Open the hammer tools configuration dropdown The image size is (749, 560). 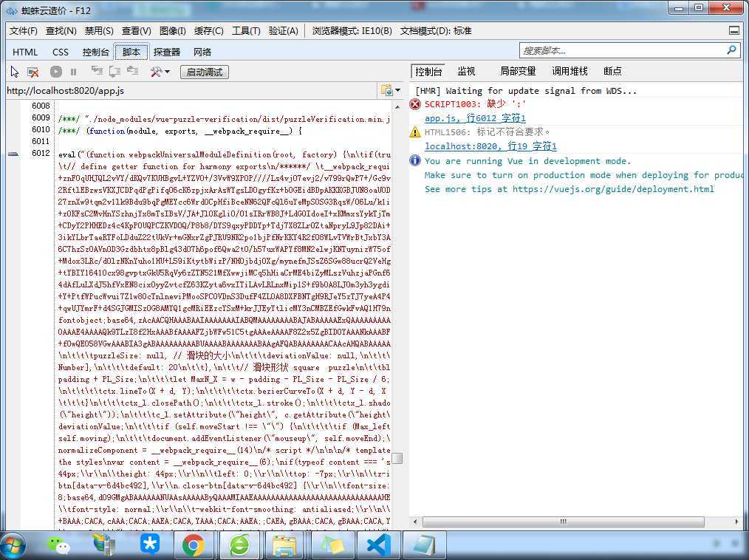coord(160,72)
